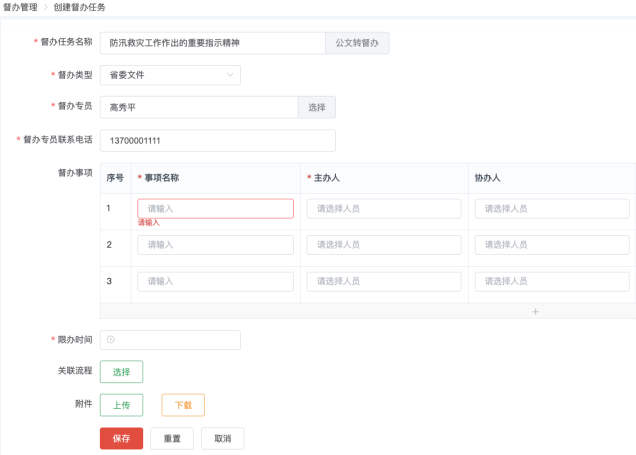The image size is (636, 455).
Task: Click the 督办专员联系电话 phone field
Action: click(217, 140)
